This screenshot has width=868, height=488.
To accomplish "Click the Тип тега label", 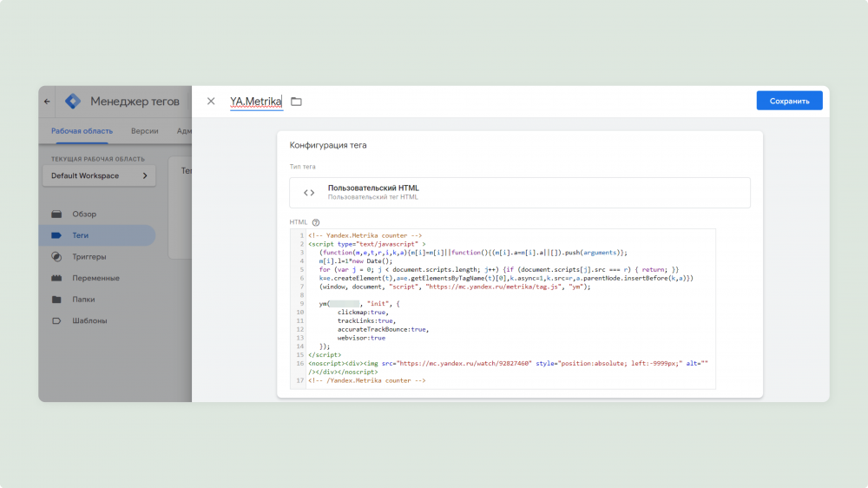I will (302, 166).
